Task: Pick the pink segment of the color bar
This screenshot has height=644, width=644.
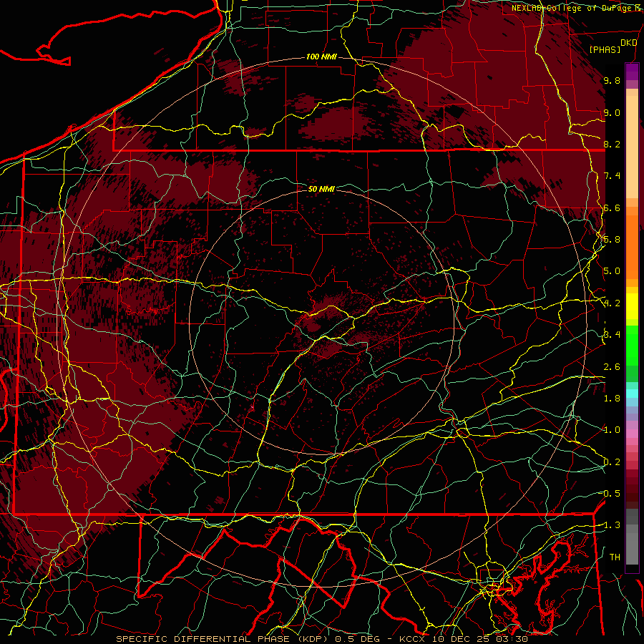Action: click(x=632, y=434)
